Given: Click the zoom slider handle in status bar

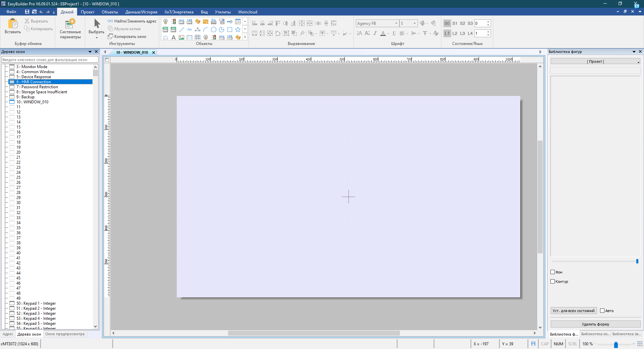Looking at the screenshot, I should click(x=616, y=344).
